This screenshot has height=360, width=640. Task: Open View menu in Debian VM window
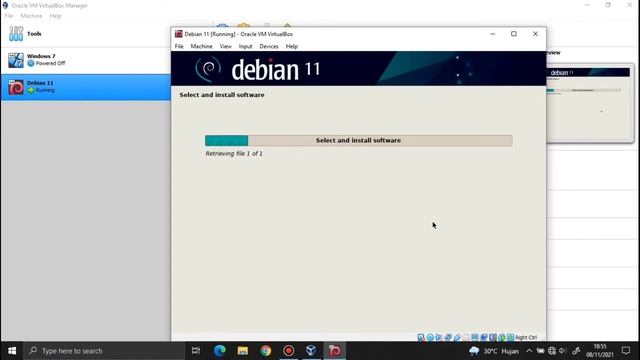[226, 47]
